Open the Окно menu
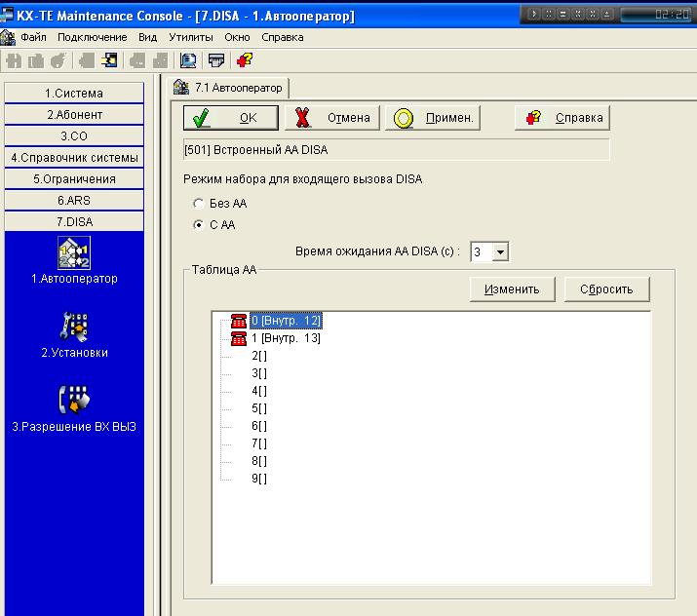This screenshot has width=697, height=616. click(237, 37)
